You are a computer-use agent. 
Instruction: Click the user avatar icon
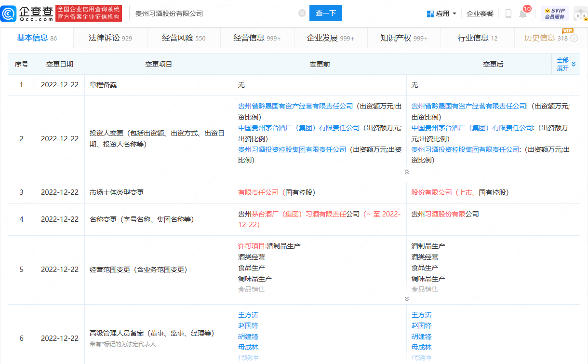pos(580,13)
